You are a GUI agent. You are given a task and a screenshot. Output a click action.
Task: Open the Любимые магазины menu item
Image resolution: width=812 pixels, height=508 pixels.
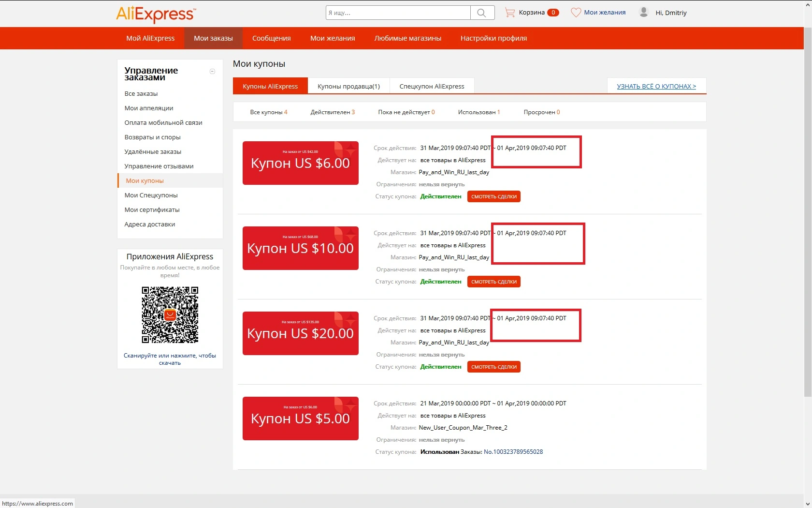click(x=408, y=38)
